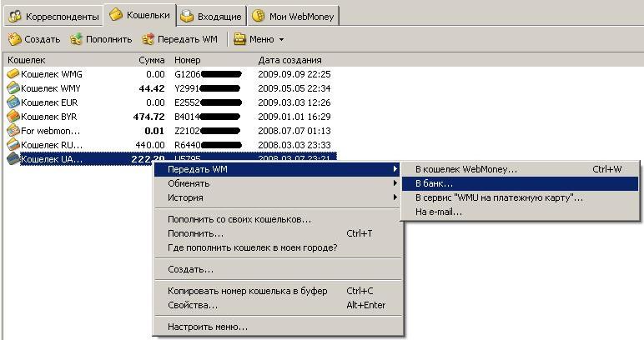
Task: Switch to the Мои WebMoney tab
Action: (294, 17)
